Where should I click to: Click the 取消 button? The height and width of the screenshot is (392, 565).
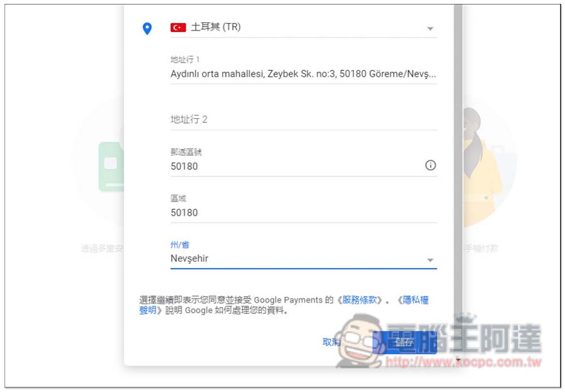[x=332, y=342]
